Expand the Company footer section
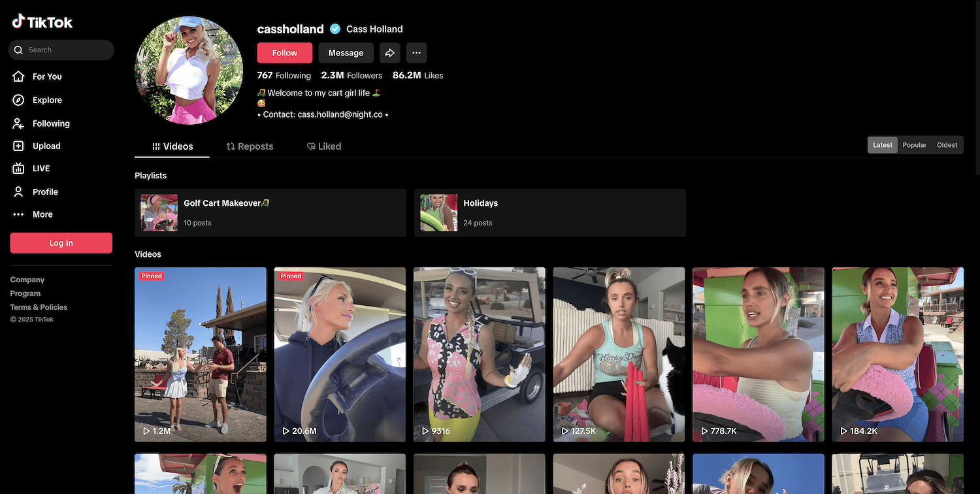The width and height of the screenshot is (980, 494). pos(27,280)
